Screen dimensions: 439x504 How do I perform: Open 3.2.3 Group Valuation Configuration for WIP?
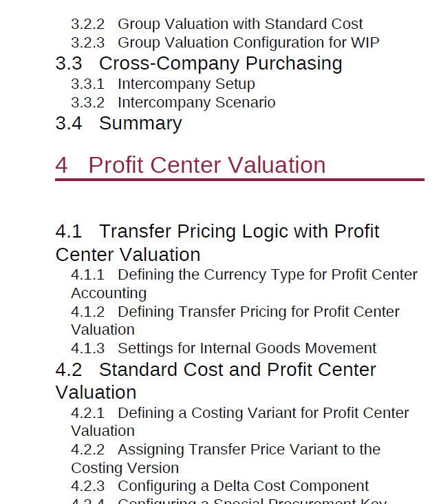coord(225,43)
